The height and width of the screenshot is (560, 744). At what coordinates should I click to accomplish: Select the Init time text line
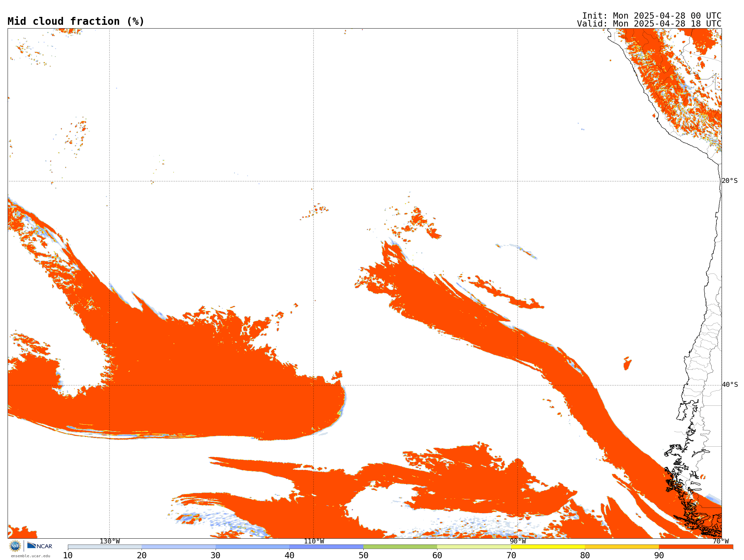click(x=652, y=16)
